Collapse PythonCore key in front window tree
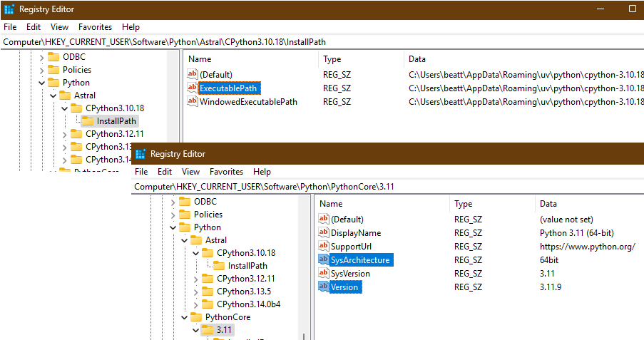Viewport: 644px width, 340px height. tap(185, 317)
